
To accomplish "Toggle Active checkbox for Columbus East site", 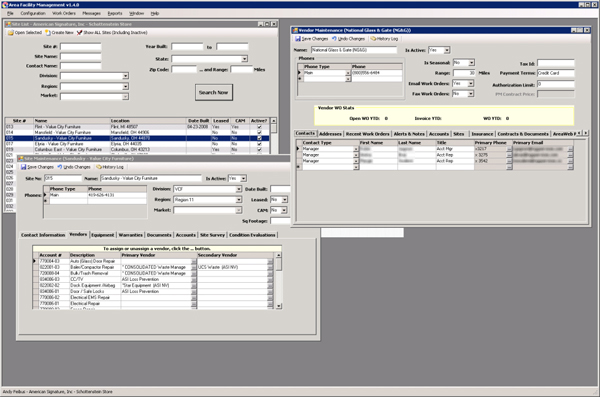I will (259, 150).
